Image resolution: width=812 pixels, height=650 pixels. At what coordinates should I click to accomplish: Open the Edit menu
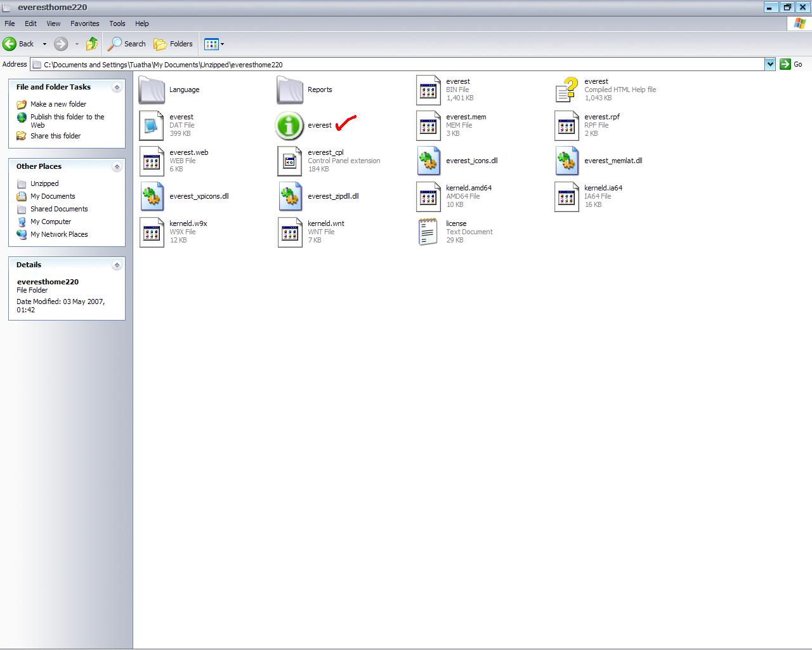(30, 23)
